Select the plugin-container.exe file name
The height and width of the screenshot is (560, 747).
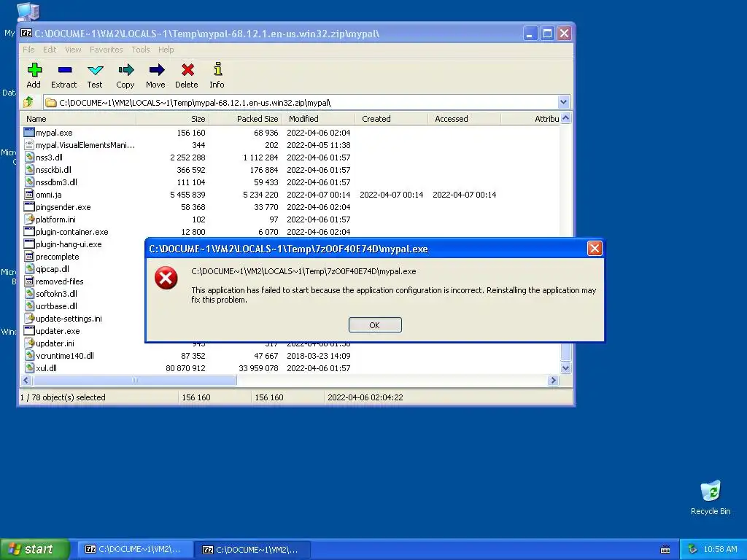coord(72,231)
